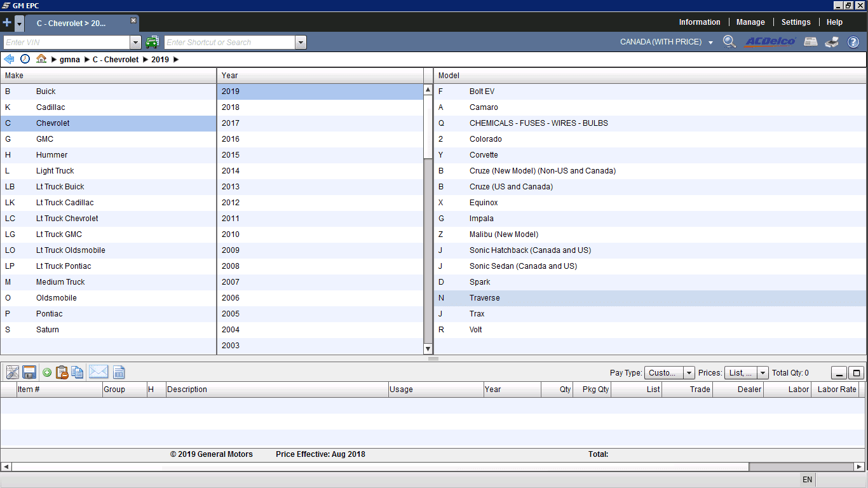This screenshot has height=488, width=868.
Task: Select the C - Chevrolet tab
Action: click(71, 24)
